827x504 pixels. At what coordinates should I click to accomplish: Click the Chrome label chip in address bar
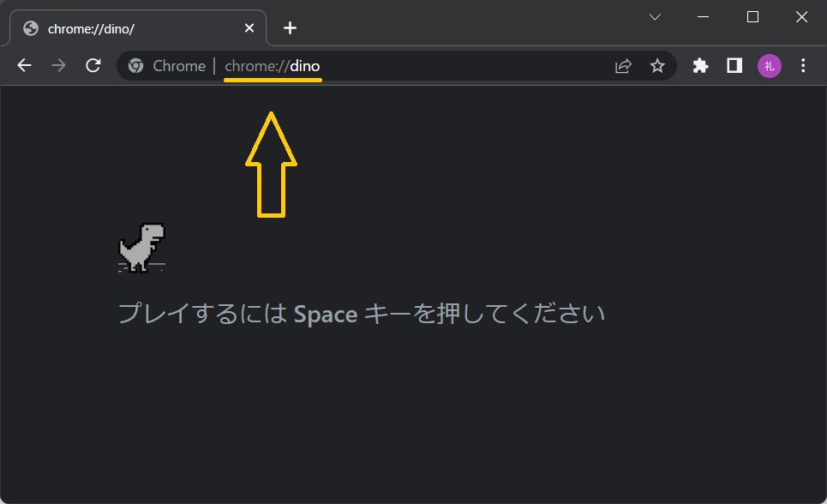(x=179, y=66)
